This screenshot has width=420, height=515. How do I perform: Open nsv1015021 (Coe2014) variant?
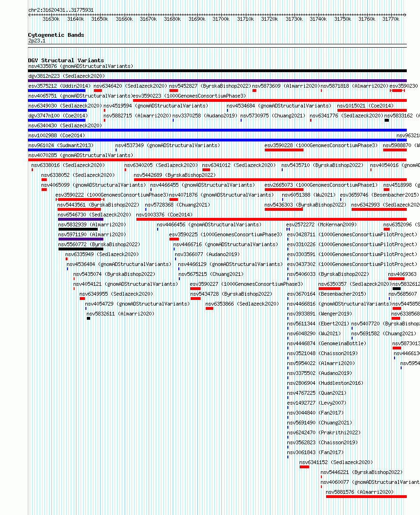pos(365,106)
